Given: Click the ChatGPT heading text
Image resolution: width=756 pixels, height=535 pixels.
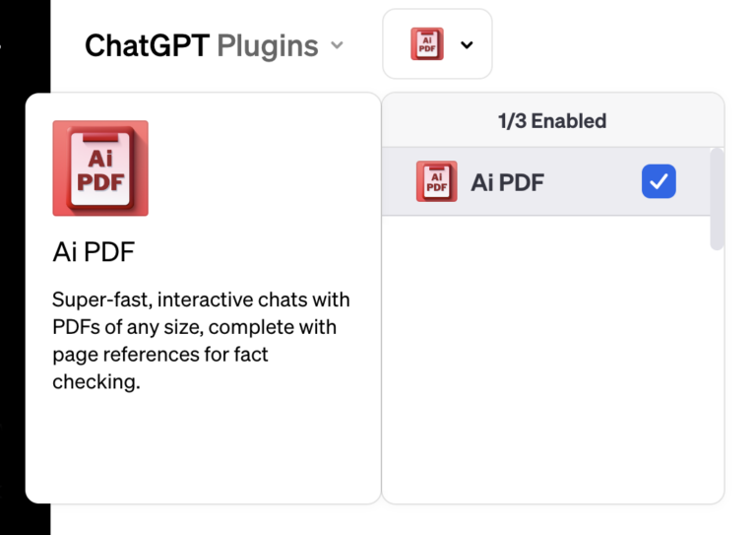Looking at the screenshot, I should pyautogui.click(x=147, y=45).
